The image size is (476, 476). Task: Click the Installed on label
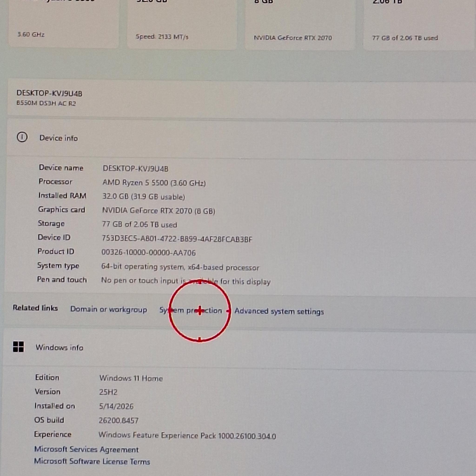(55, 406)
